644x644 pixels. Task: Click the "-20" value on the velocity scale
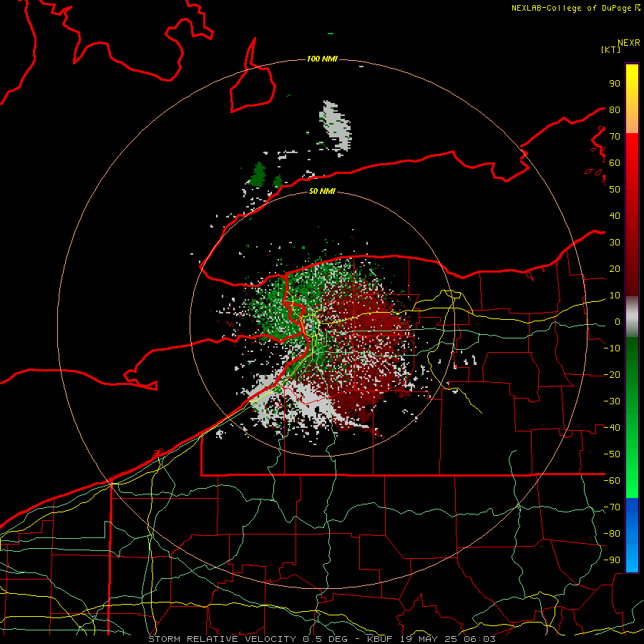(x=612, y=374)
